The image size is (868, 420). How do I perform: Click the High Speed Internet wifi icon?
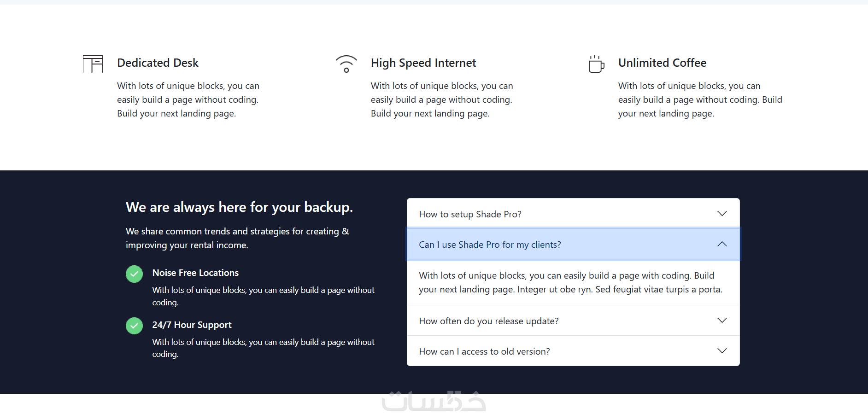tap(346, 64)
